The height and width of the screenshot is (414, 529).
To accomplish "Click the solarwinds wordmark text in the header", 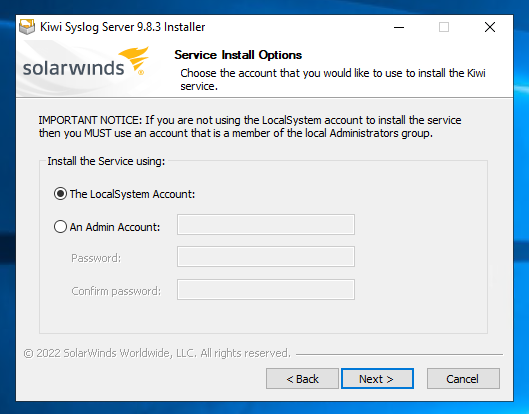I will click(x=74, y=68).
